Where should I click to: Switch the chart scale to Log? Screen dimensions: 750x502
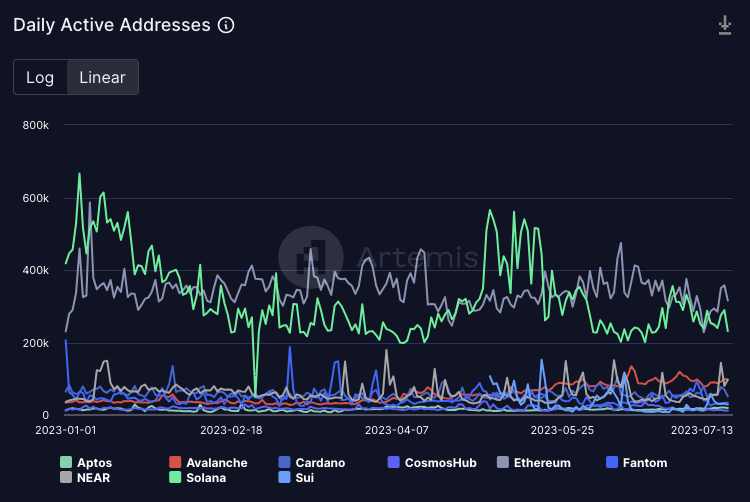tap(40, 77)
